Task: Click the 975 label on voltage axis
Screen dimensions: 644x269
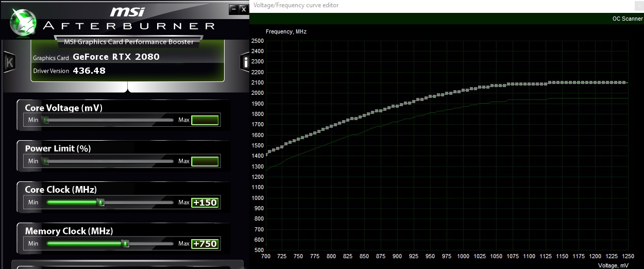Action: coord(446,256)
